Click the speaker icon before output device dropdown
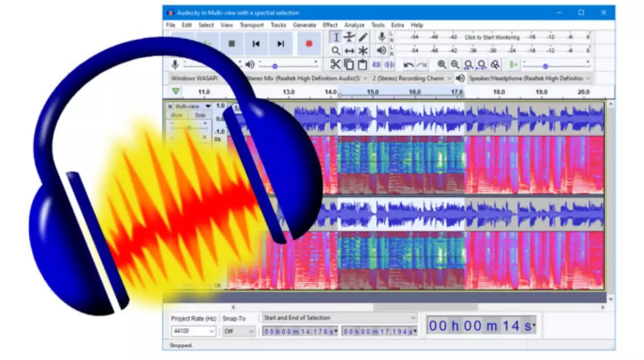The width and height of the screenshot is (644, 360). (460, 78)
